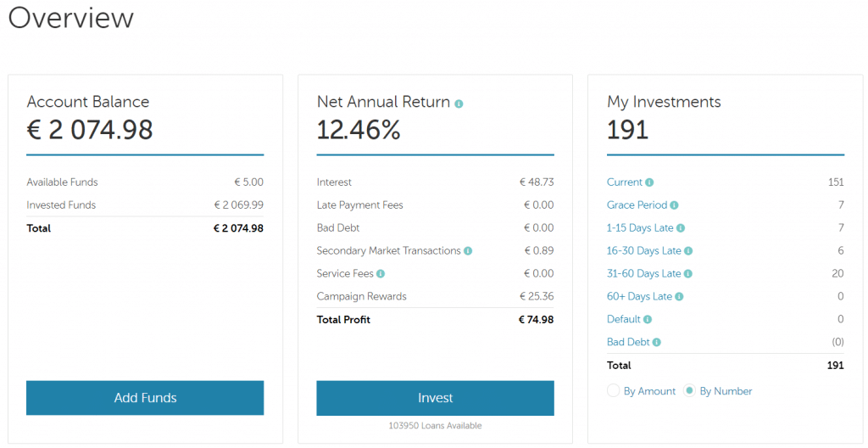
Task: Open the Current investments link
Action: (625, 182)
